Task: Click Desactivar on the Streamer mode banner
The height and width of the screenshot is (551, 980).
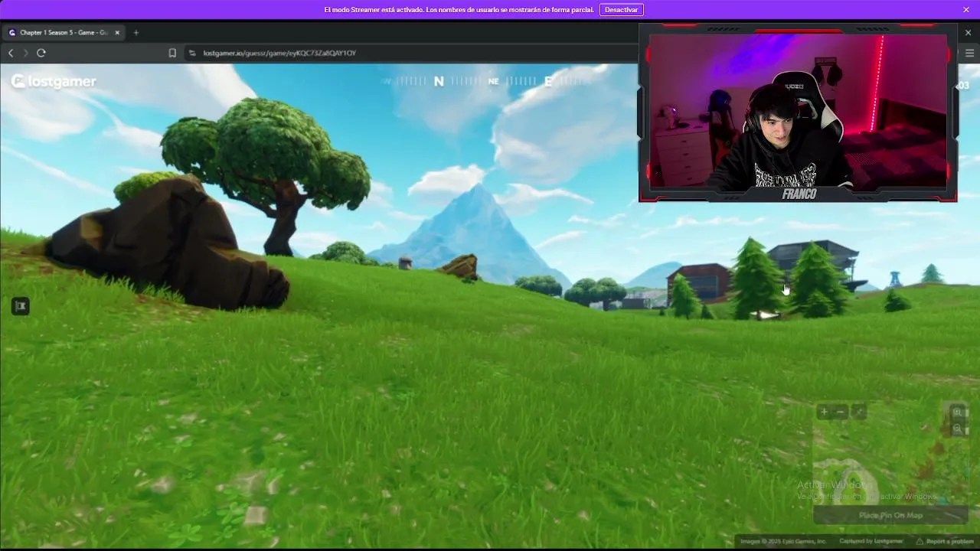Action: pos(622,10)
